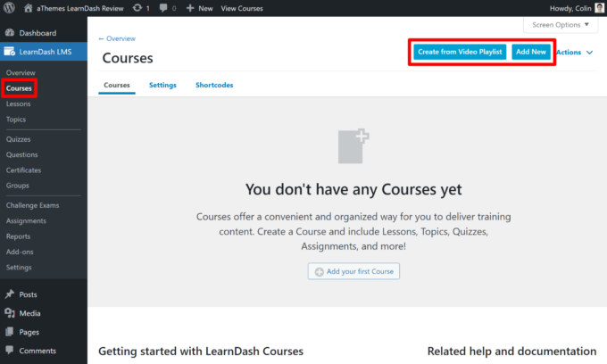The height and width of the screenshot is (364, 607).
Task: Select Questions in the LearnDash submenu
Action: tap(21, 154)
